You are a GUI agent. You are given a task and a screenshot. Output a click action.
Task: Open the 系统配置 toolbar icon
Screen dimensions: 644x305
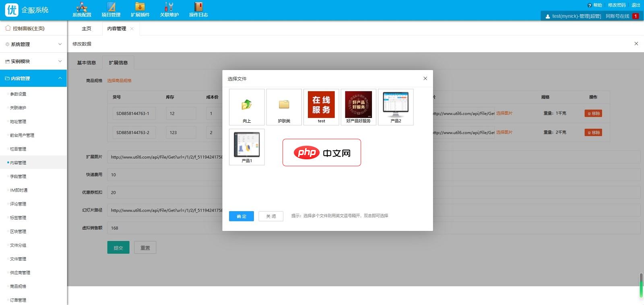click(x=82, y=10)
